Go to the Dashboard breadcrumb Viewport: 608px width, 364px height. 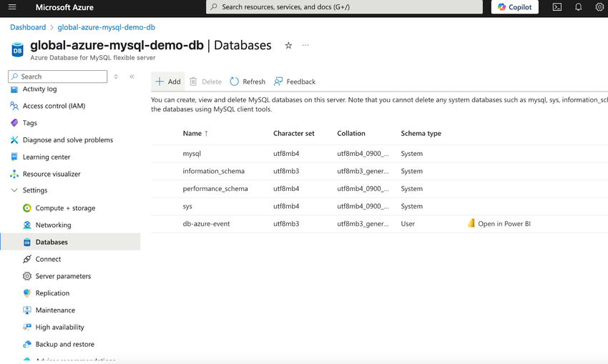pyautogui.click(x=28, y=27)
